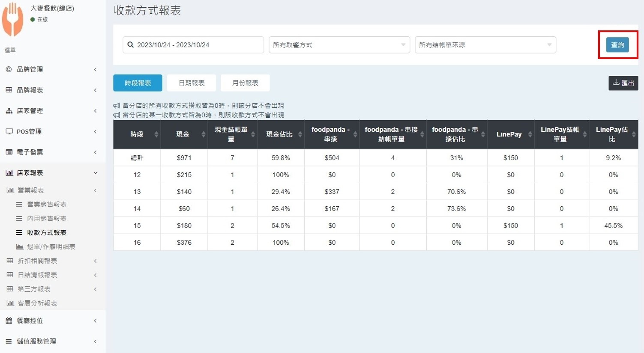Viewport: 644px width, 353px height.
Task: Click sort arrows on LinePay column
Action: pyautogui.click(x=530, y=134)
